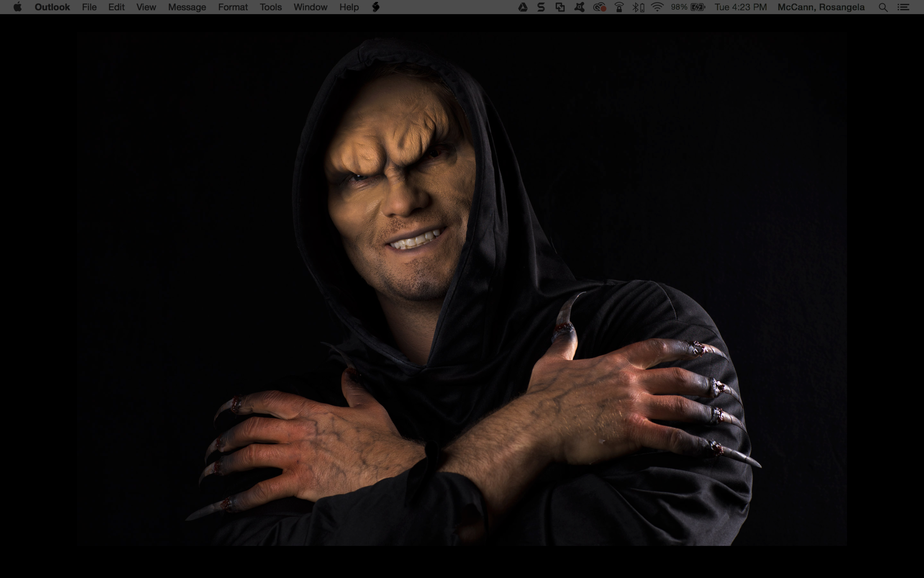The height and width of the screenshot is (578, 924).
Task: Open the Notification Center list icon
Action: 903,7
